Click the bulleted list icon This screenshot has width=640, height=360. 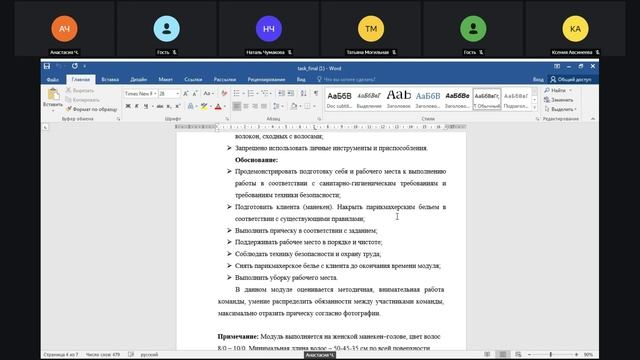(x=236, y=93)
